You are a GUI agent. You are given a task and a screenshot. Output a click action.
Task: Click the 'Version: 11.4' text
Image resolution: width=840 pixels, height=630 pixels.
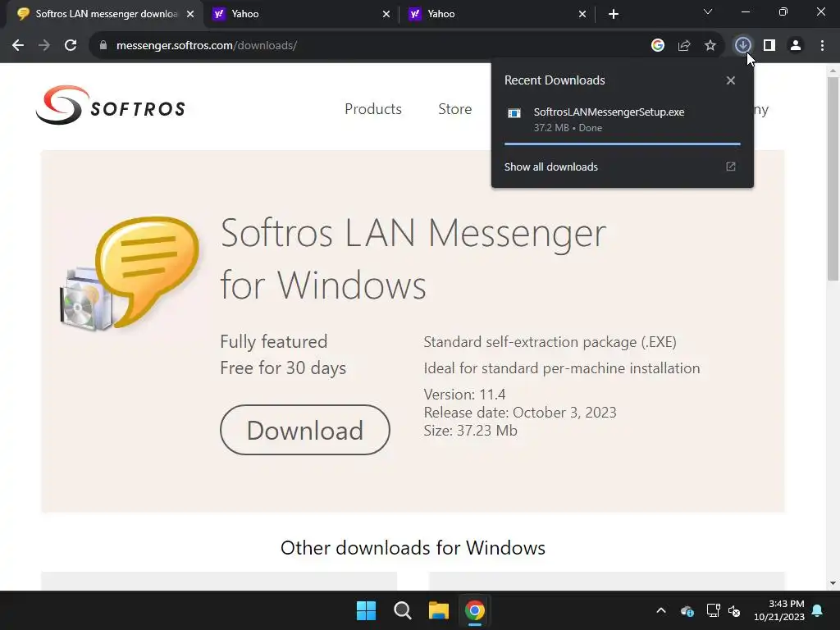464,395
